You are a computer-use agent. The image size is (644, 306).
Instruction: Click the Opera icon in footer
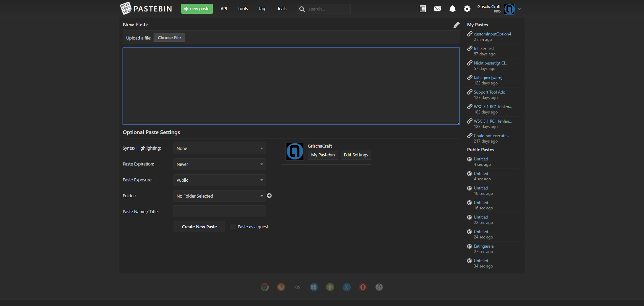click(x=363, y=287)
